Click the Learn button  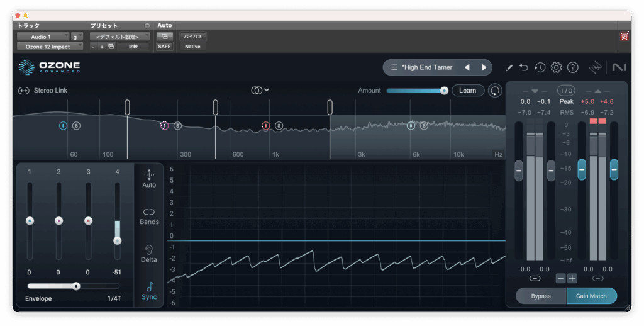click(467, 91)
